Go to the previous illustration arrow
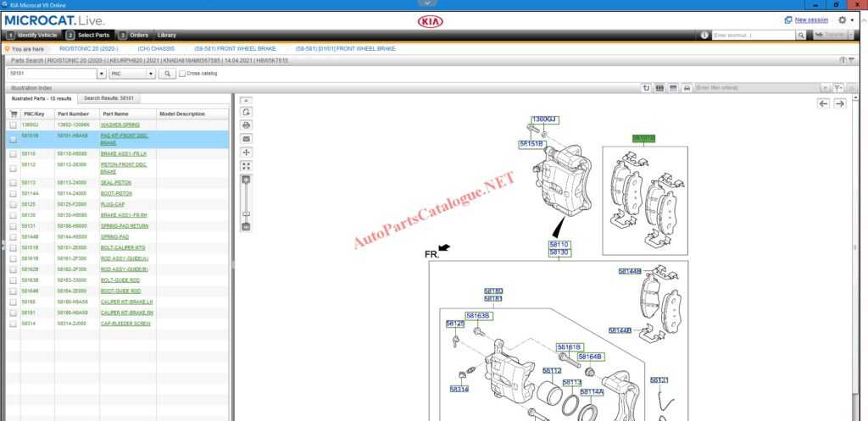 (x=823, y=103)
